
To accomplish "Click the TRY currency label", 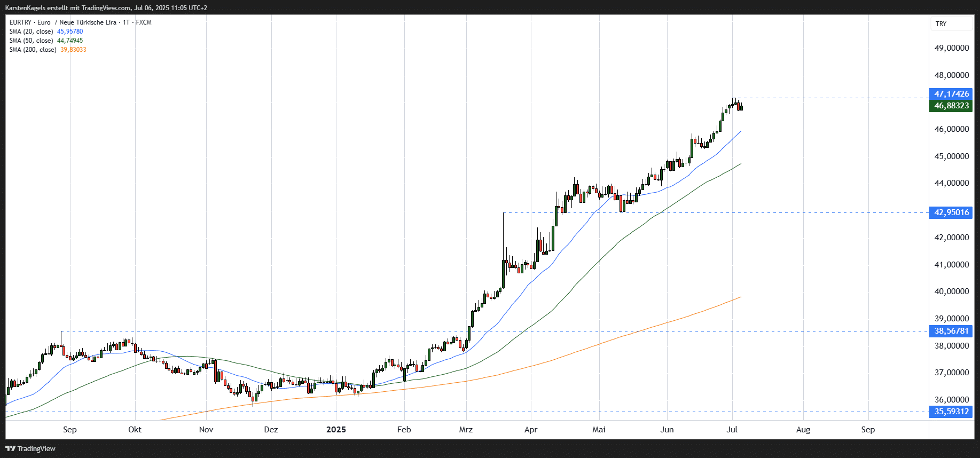I will tap(941, 24).
